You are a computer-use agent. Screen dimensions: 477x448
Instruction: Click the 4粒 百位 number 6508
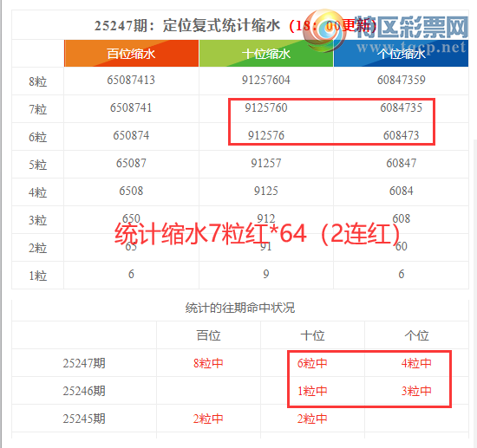click(131, 192)
